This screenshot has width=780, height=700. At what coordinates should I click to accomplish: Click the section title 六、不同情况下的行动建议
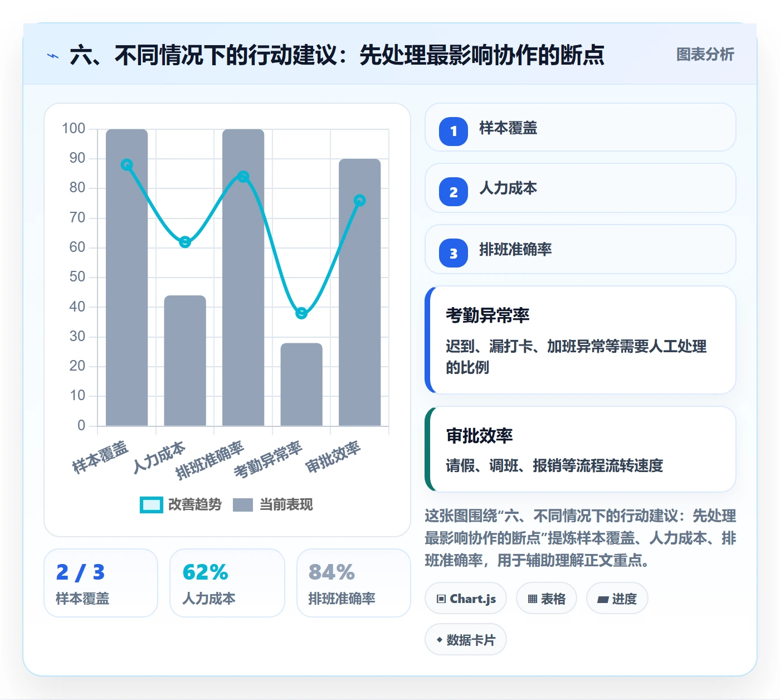(337, 55)
